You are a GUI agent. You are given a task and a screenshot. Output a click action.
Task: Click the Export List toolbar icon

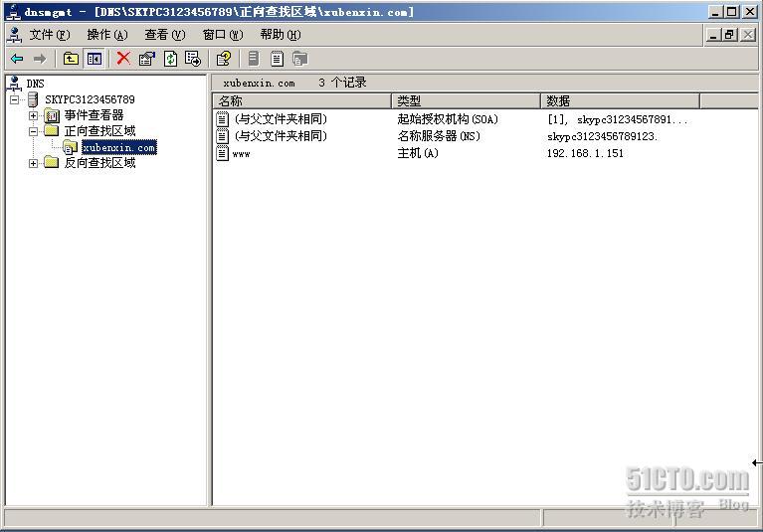coord(193,59)
